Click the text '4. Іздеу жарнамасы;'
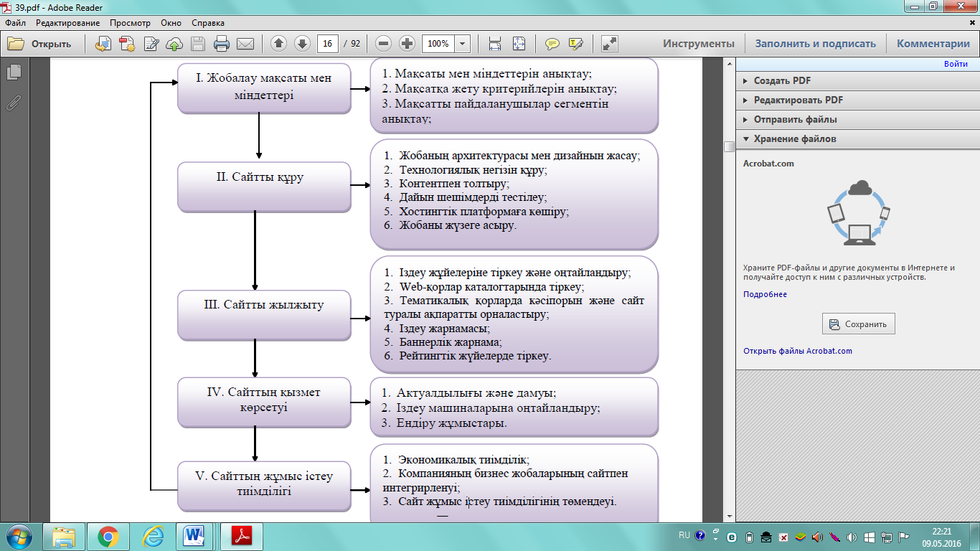 pos(437,329)
